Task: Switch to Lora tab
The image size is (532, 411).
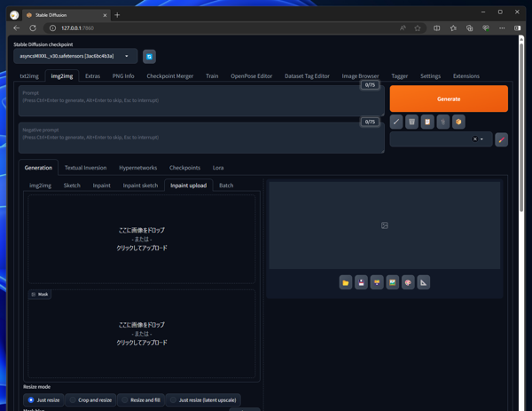Action: (218, 168)
